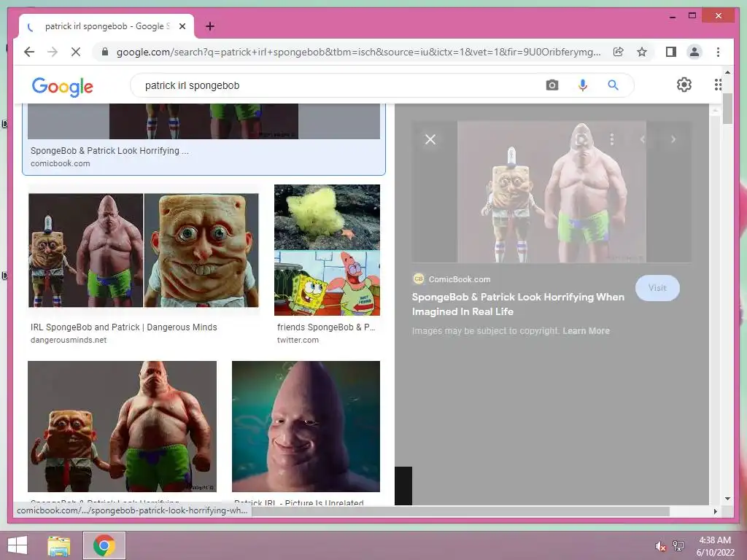747x560 pixels.
Task: Search by image with camera icon
Action: (x=551, y=85)
